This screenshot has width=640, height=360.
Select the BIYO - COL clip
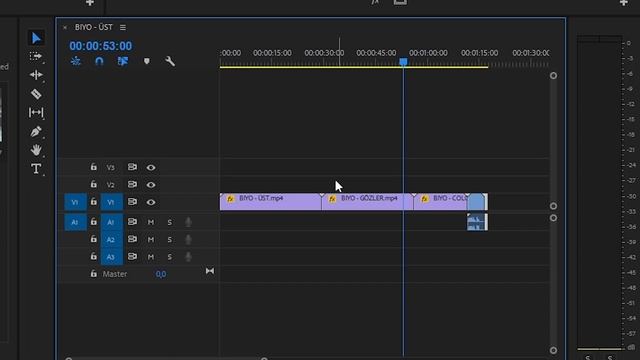coord(440,202)
